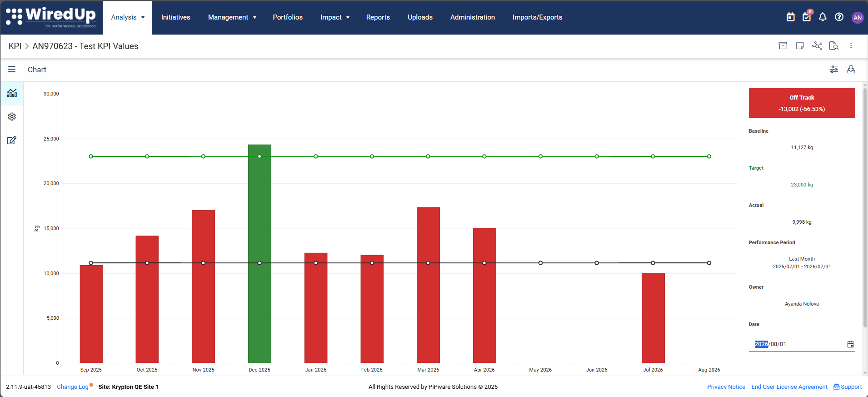
Task: Click the Support link
Action: (x=848, y=387)
